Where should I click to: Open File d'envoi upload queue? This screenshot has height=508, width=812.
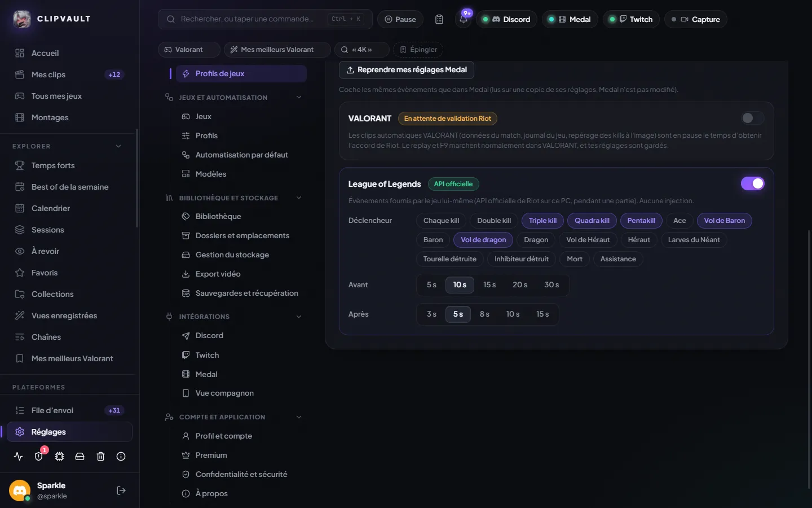[x=69, y=410]
